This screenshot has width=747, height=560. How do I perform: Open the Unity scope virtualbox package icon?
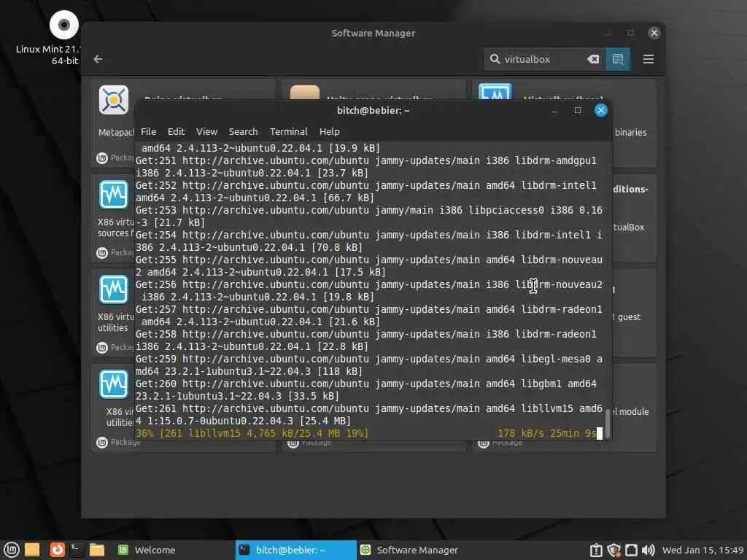(x=305, y=93)
